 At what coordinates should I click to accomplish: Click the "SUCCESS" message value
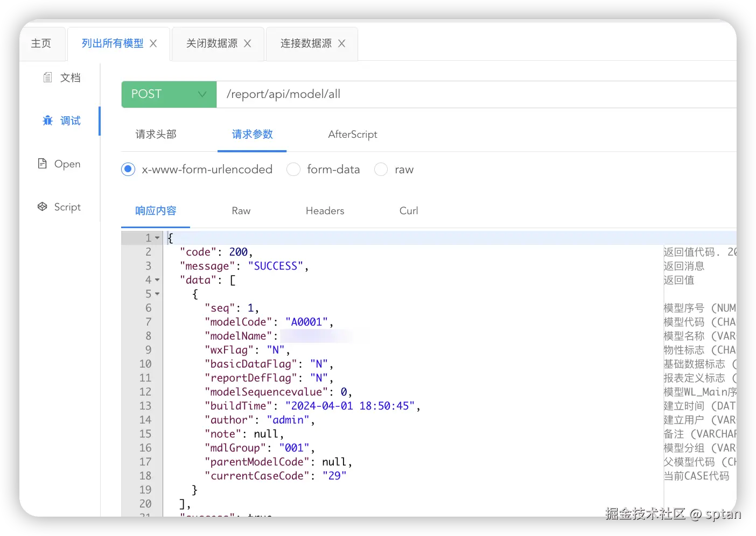click(275, 266)
